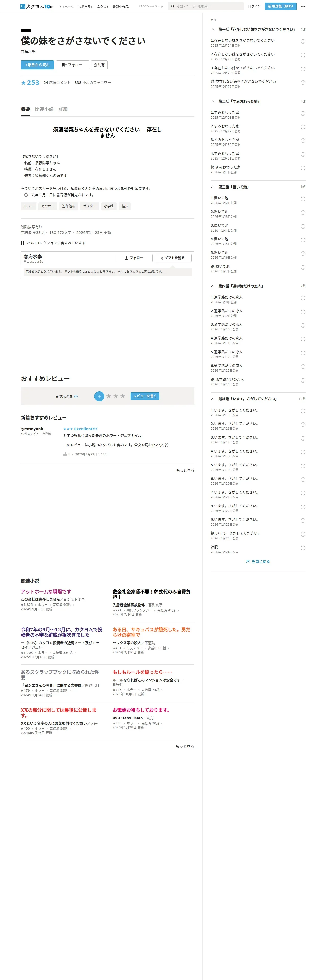Open episode 2.すみおわった家
Screen dimensions: 327x980
point(225,126)
